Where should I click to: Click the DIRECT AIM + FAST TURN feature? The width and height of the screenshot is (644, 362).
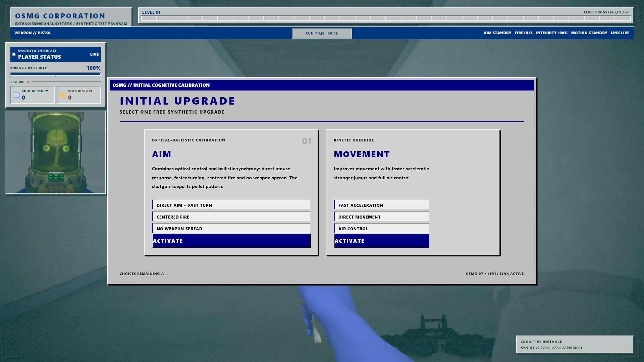(231, 205)
